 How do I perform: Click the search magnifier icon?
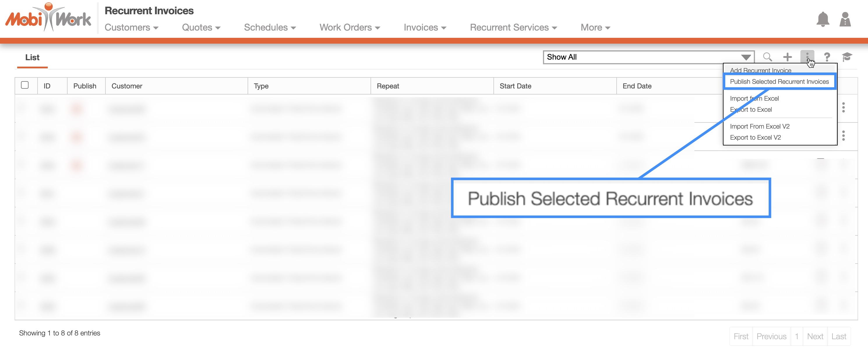click(767, 57)
